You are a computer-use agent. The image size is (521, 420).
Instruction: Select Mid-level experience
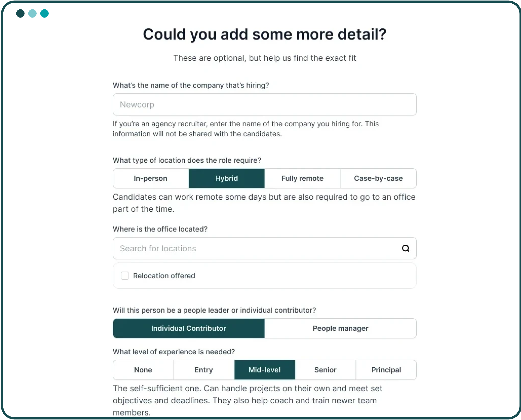[265, 370]
